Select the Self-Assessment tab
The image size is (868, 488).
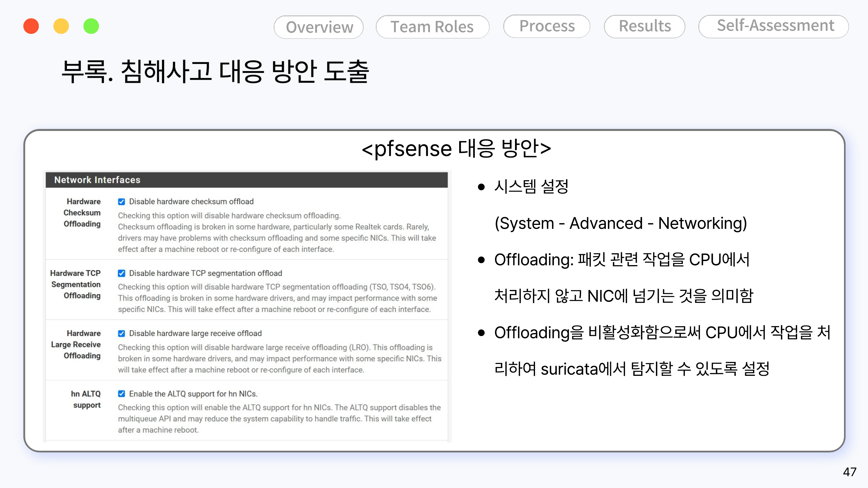[x=773, y=26]
